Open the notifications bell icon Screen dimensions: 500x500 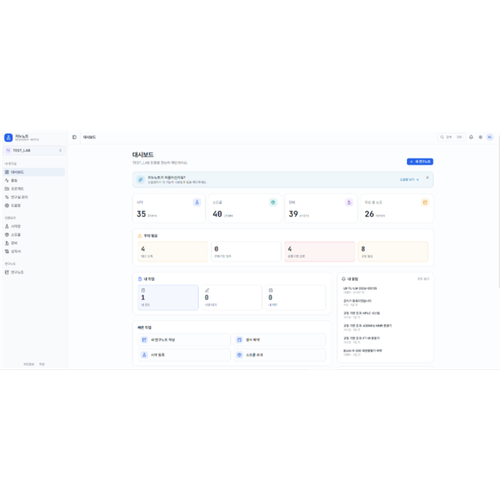coord(471,137)
